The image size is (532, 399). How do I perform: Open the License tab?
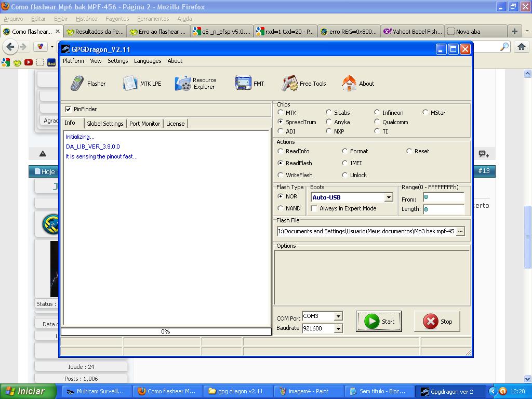[x=176, y=124]
